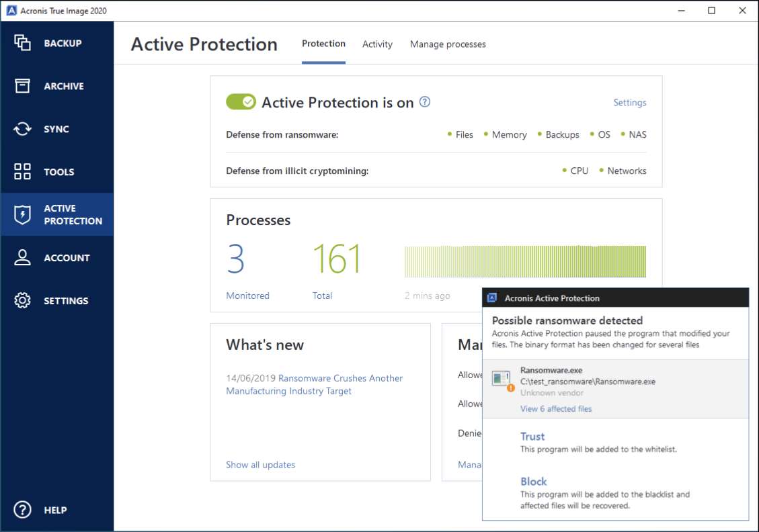Open Account using the person icon
Screen dimensions: 759x532
(x=23, y=258)
